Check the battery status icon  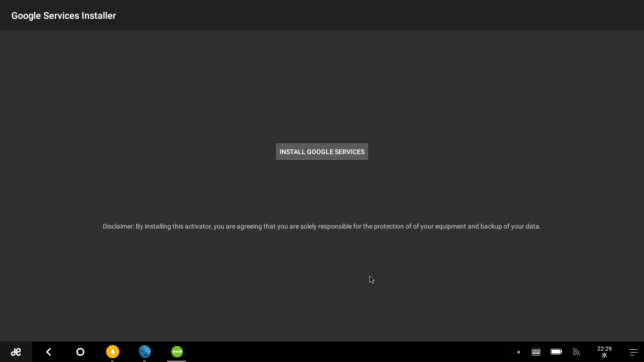pos(556,352)
